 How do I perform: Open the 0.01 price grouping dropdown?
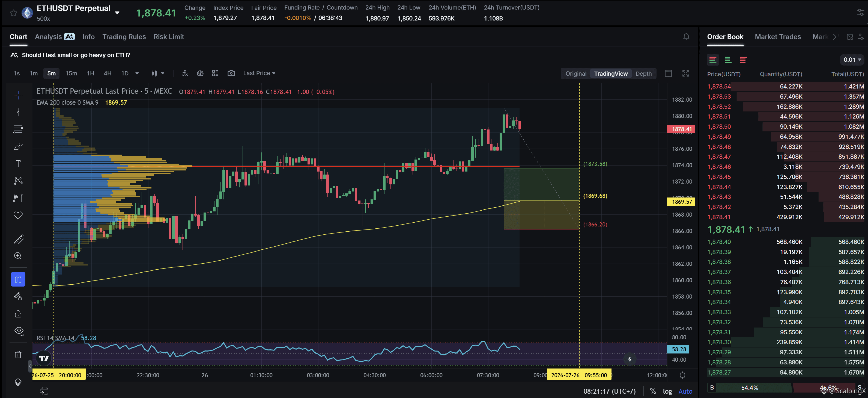(x=852, y=60)
